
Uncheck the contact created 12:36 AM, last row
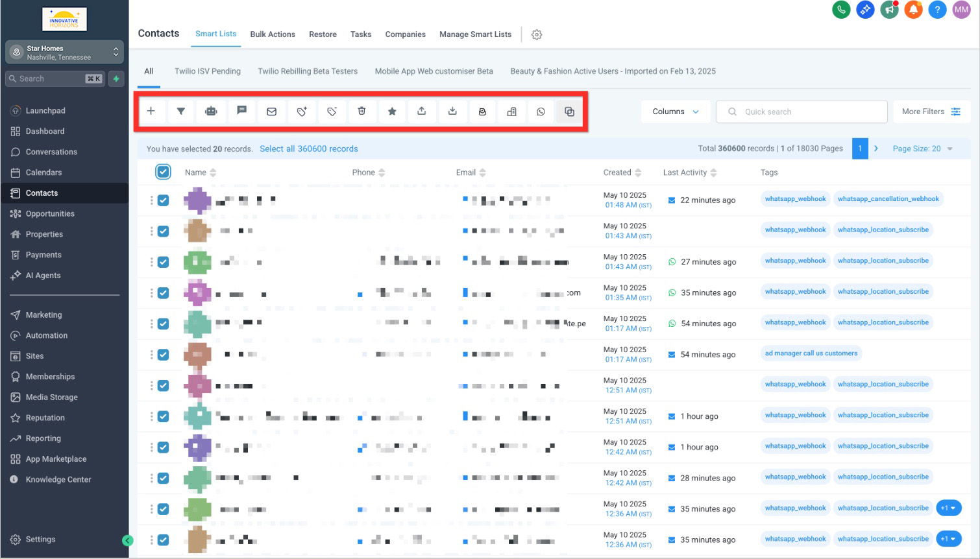coord(163,540)
